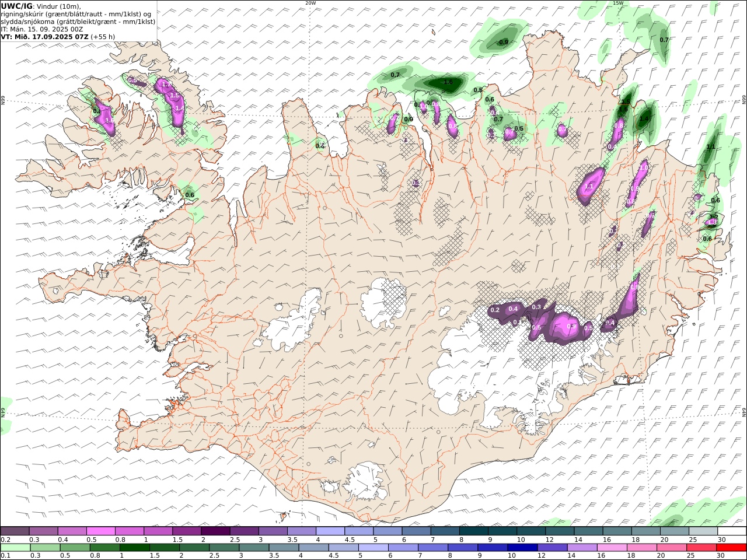
Task: Click the '20W' longitude label at top
Action: [x=310, y=3]
